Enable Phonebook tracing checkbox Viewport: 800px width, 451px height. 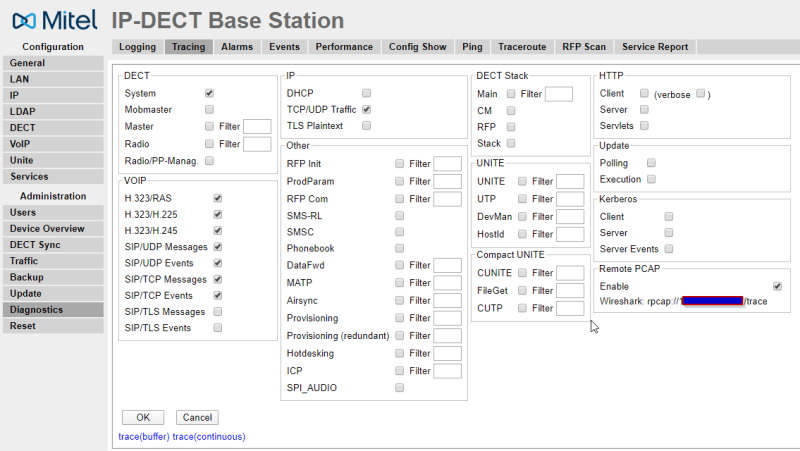pyautogui.click(x=399, y=248)
